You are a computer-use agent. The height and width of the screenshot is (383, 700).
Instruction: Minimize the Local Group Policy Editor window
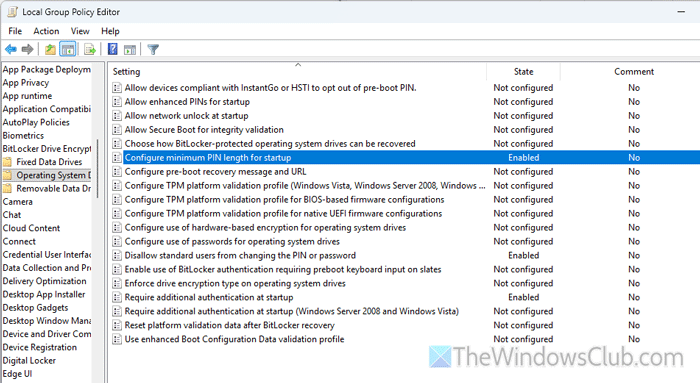pos(681,12)
